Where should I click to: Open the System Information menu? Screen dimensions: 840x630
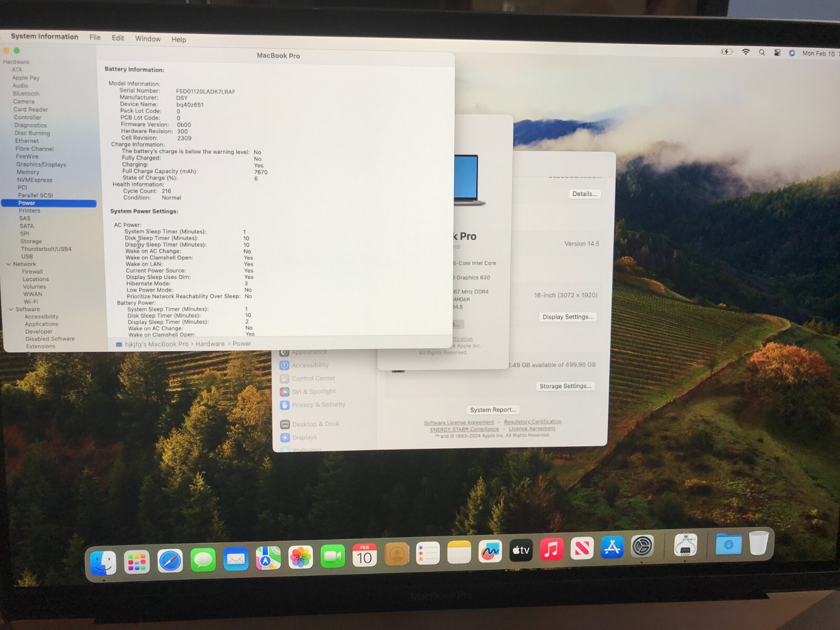click(x=45, y=36)
